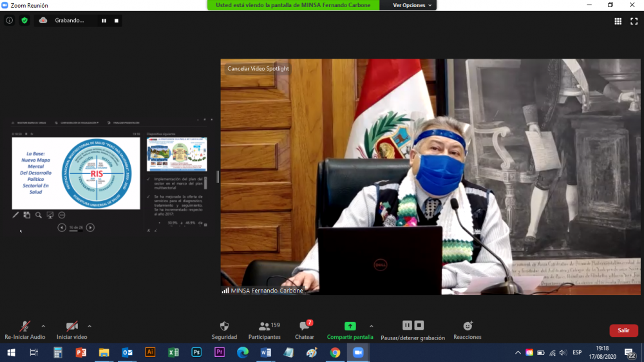This screenshot has height=362, width=644.
Task: Unmute with Re-Iniciar Audio microphone icon
Action: [25, 327]
